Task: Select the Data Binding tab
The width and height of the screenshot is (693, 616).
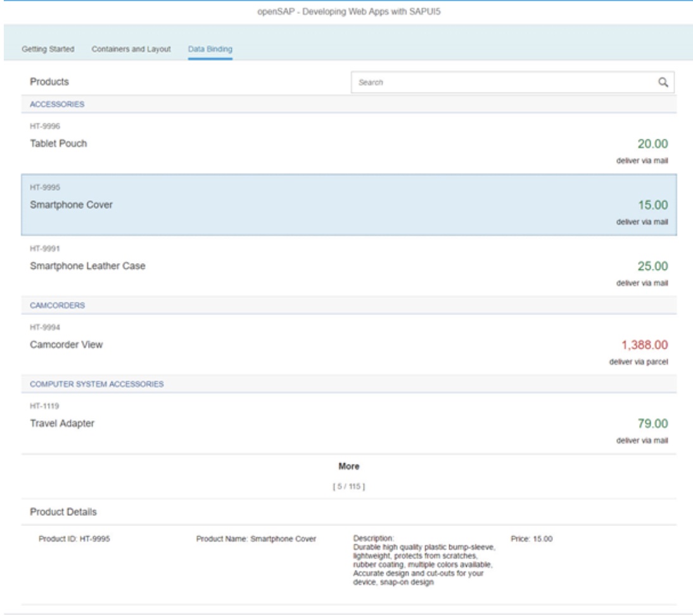Action: (x=210, y=49)
